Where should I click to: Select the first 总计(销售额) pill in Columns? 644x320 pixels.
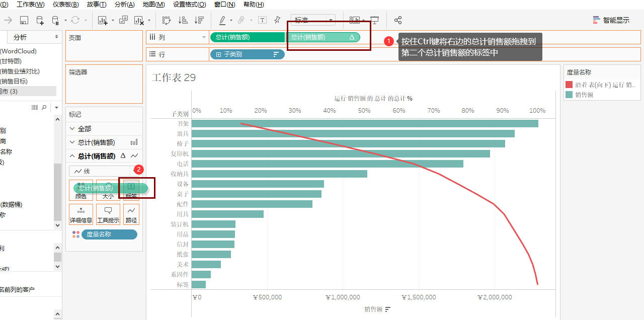pos(248,37)
